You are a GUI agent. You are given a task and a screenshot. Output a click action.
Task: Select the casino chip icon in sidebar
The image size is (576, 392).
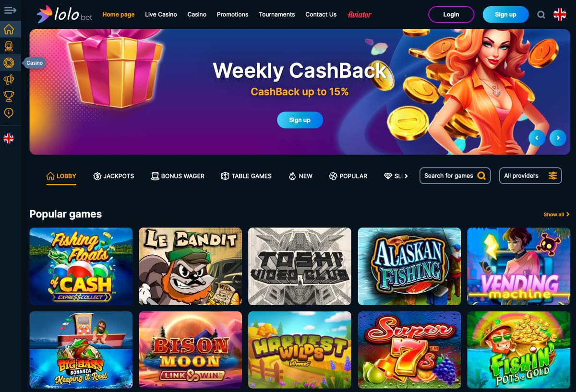pyautogui.click(x=9, y=63)
